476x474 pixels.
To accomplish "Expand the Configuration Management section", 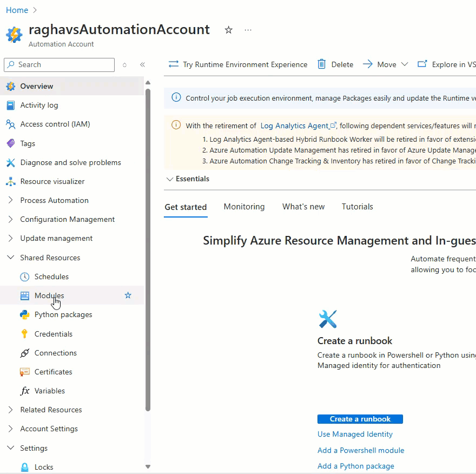I will tap(11, 219).
